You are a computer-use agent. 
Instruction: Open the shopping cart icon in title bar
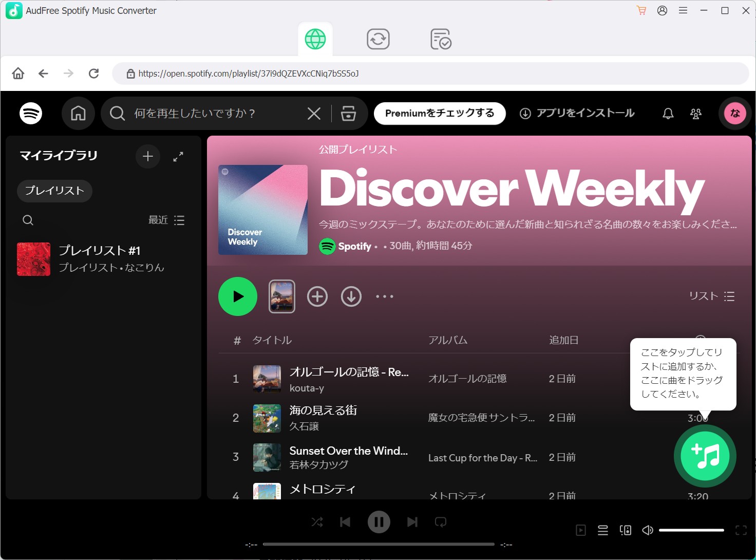click(x=641, y=10)
